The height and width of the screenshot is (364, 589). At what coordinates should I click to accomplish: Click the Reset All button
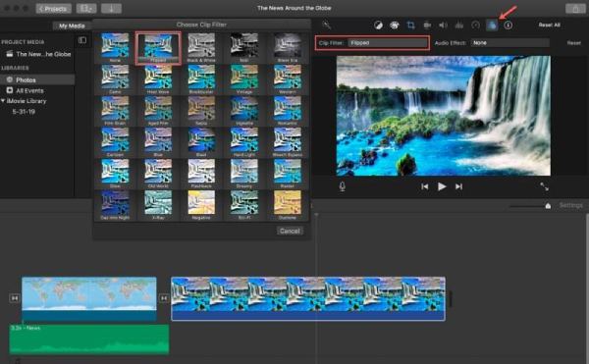point(549,25)
